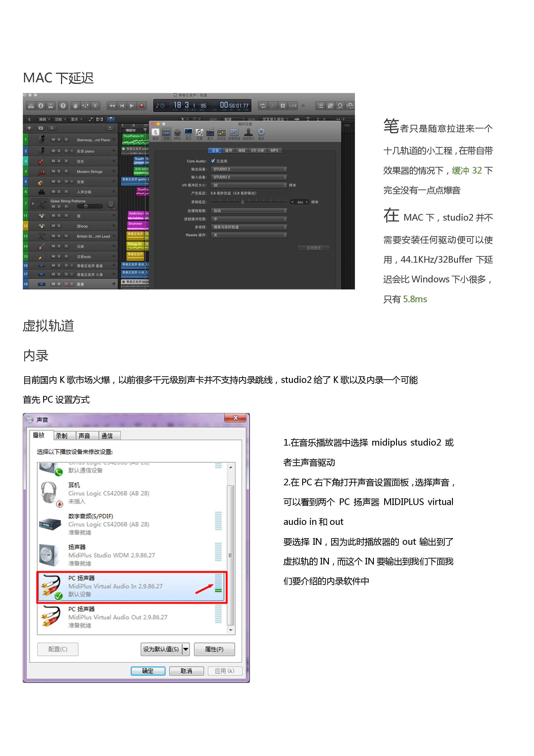Image resolution: width=534 pixels, height=756 pixels.
Task: Click the red Record transport button
Action: coord(141,106)
